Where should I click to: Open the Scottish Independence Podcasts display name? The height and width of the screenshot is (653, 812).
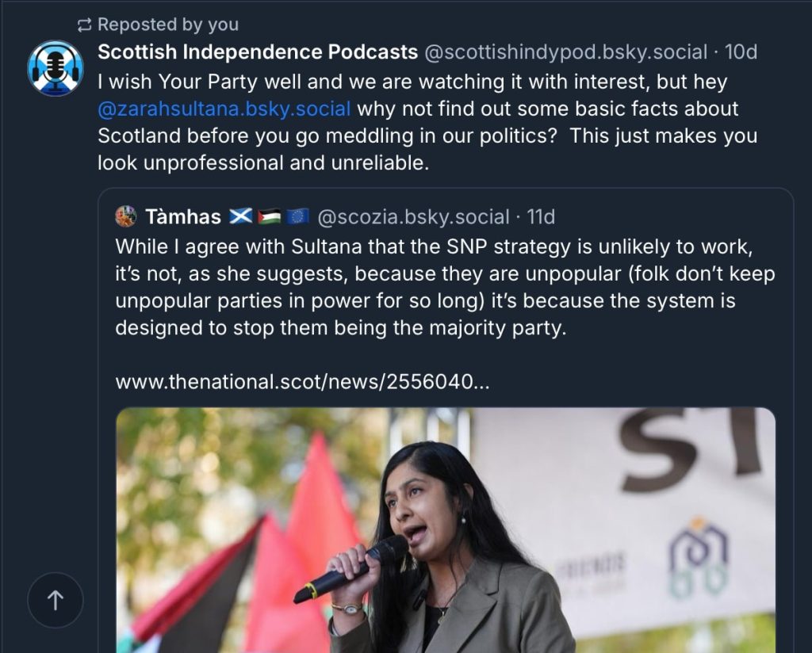(x=258, y=52)
